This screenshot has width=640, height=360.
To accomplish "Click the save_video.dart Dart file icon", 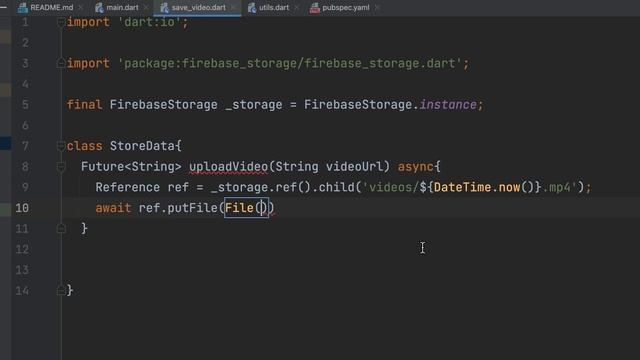I will (x=164, y=7).
